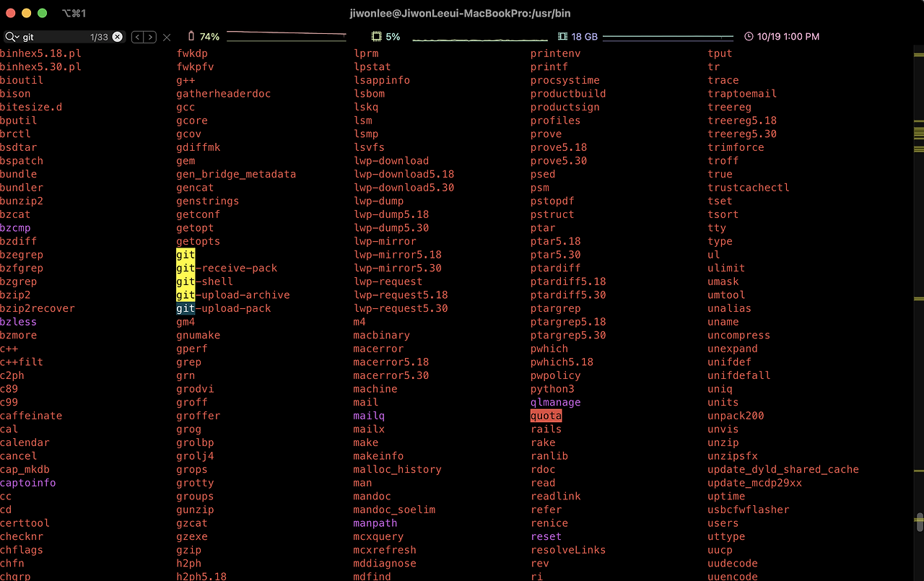Click the 10/19 1:00 PM date and time

coord(788,37)
